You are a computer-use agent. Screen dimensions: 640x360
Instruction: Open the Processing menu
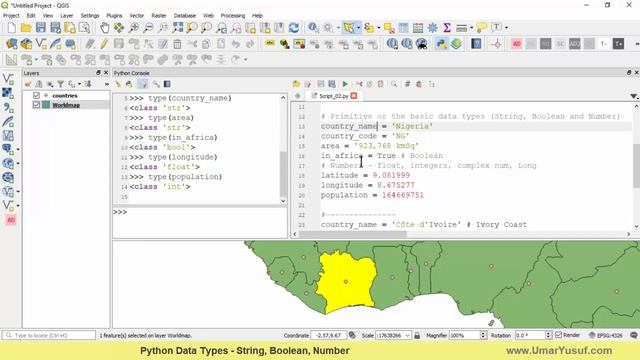233,16
